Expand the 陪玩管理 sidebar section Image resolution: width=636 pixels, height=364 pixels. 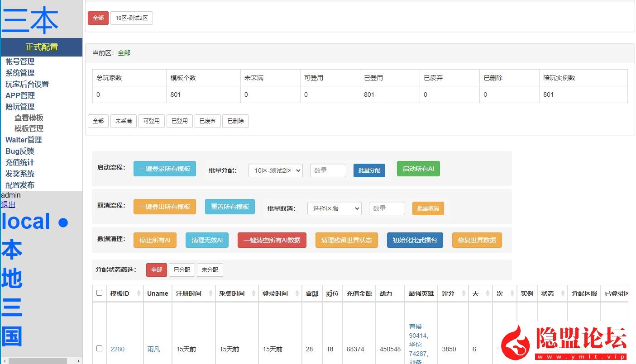(19, 106)
